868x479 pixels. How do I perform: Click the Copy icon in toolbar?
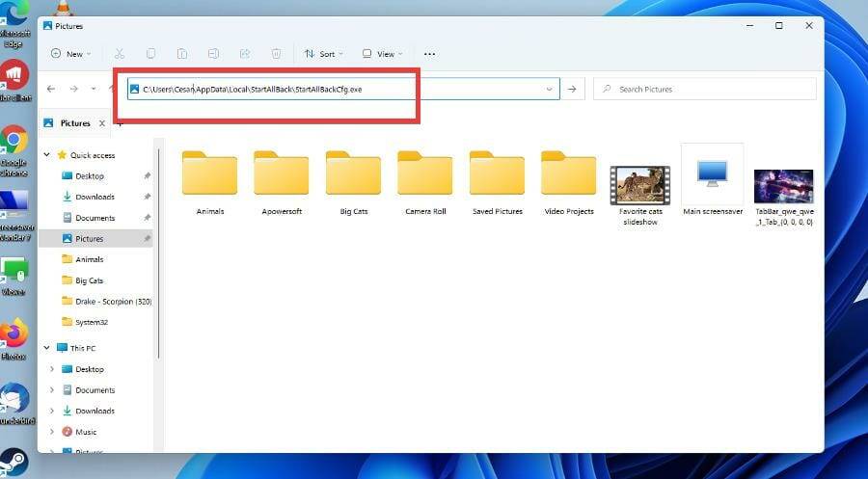150,54
